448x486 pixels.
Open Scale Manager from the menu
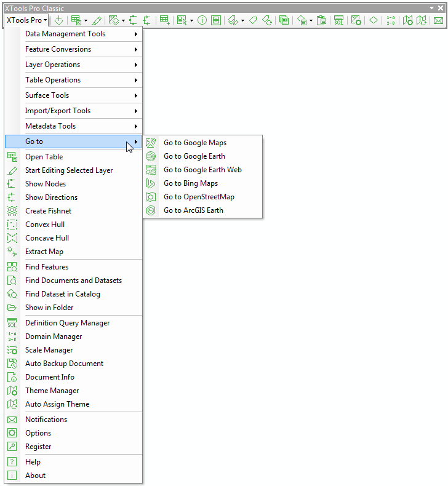(x=73, y=350)
